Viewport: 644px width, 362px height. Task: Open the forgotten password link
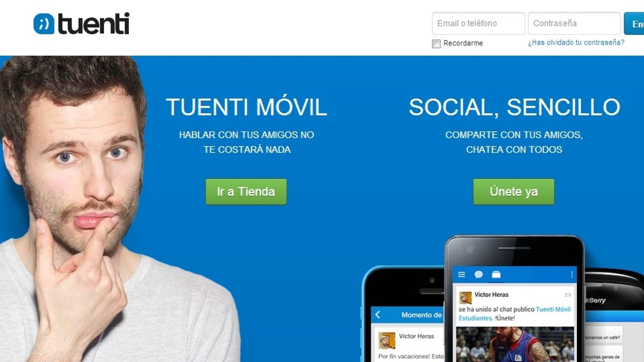(576, 42)
